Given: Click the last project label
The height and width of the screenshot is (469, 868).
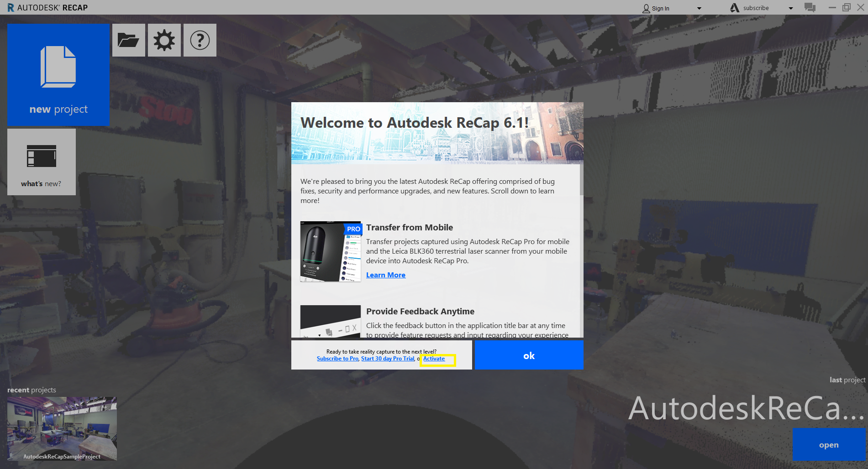Looking at the screenshot, I should 847,380.
